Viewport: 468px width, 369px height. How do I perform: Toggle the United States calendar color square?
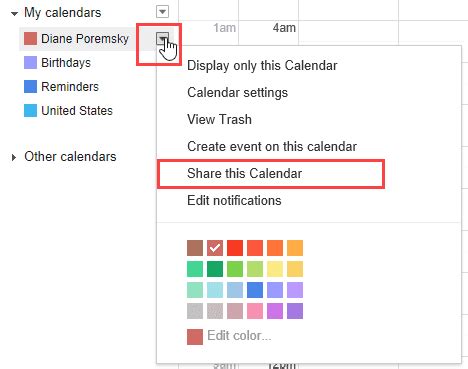tap(30, 111)
